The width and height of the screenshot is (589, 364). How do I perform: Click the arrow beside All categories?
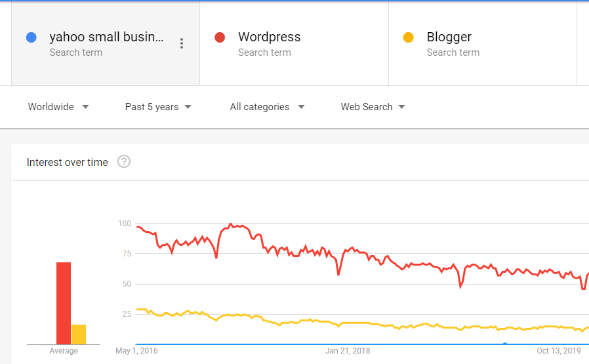[301, 107]
